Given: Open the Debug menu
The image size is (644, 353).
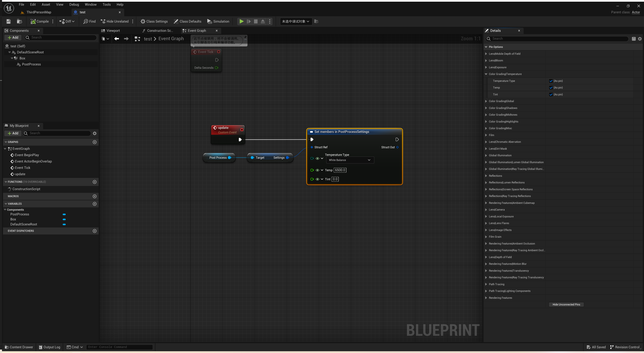Looking at the screenshot, I should (74, 5).
